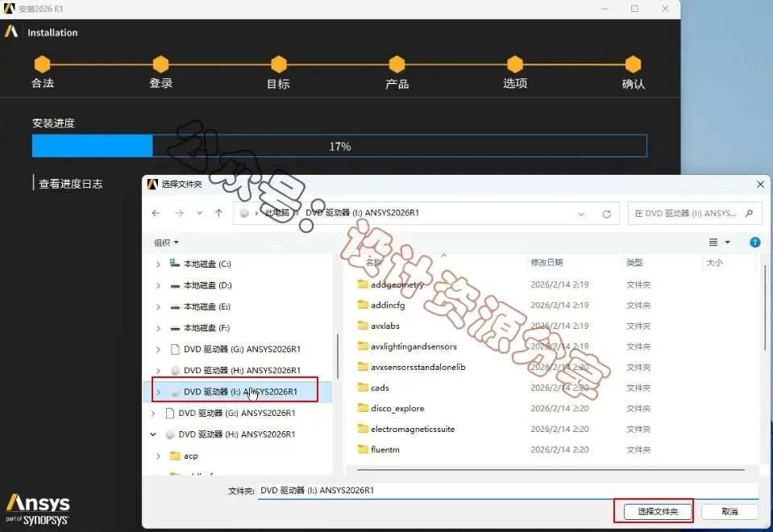The width and height of the screenshot is (773, 532).
Task: Maximize the installer window
Action: click(635, 9)
